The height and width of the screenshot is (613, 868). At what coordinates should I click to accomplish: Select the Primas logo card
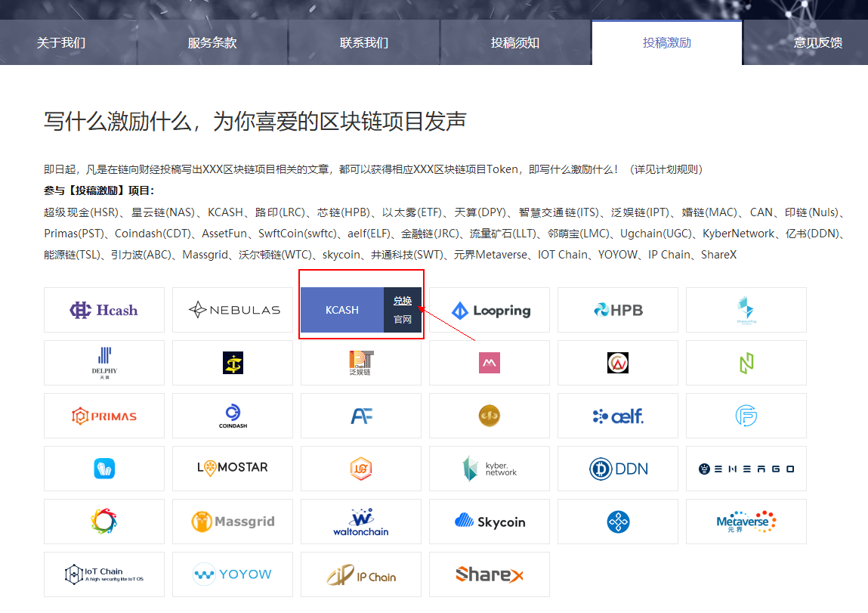(104, 416)
